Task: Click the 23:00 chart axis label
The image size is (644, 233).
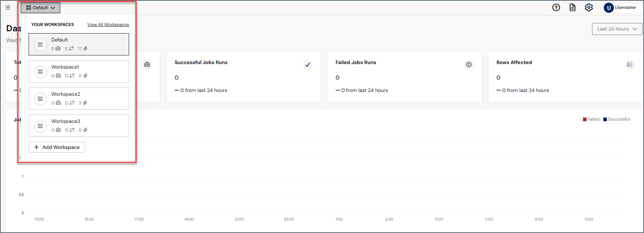Action: coord(289,219)
